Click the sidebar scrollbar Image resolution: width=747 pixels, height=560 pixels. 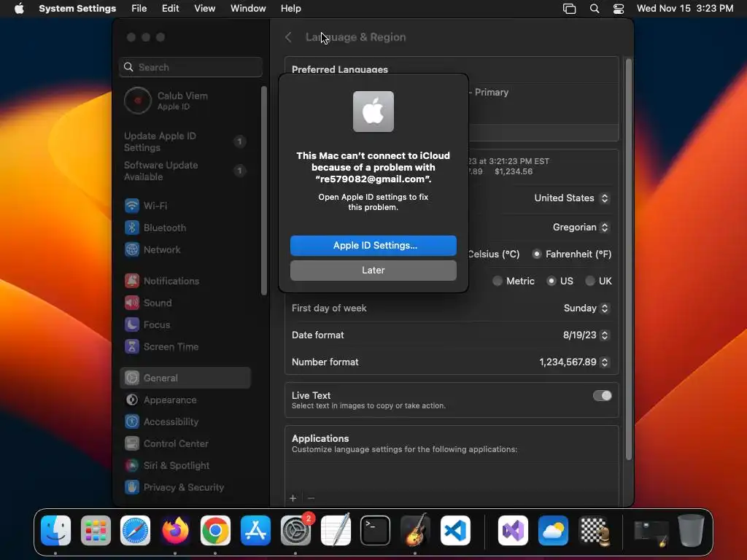pos(264,190)
